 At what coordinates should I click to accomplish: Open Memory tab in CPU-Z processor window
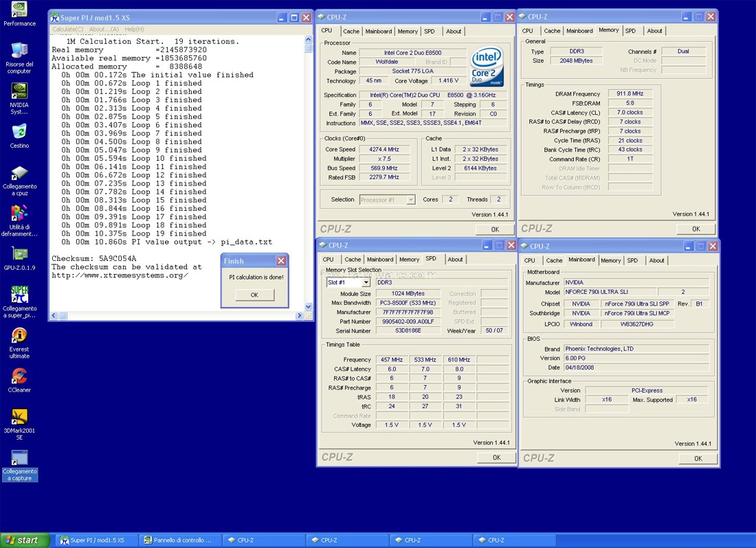408,32
